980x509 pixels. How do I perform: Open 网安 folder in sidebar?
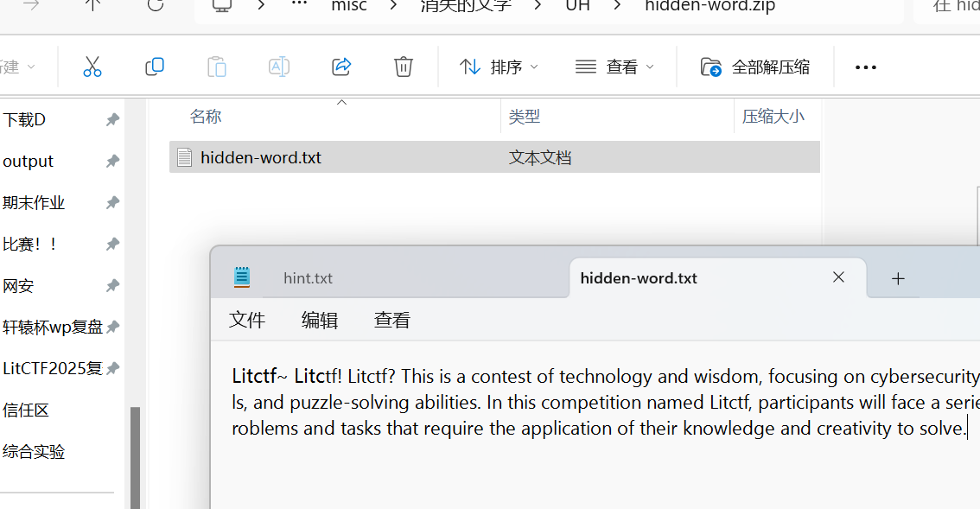point(18,286)
